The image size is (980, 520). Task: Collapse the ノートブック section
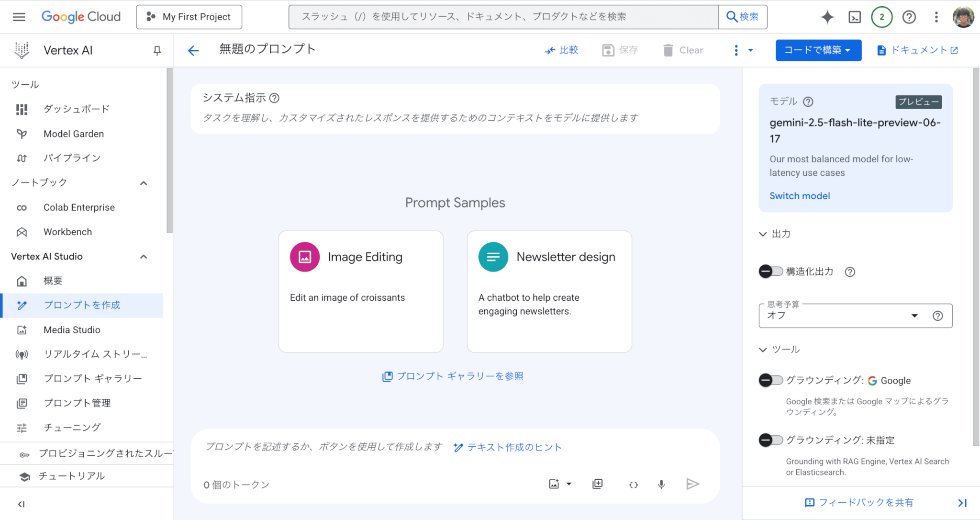pos(144,183)
